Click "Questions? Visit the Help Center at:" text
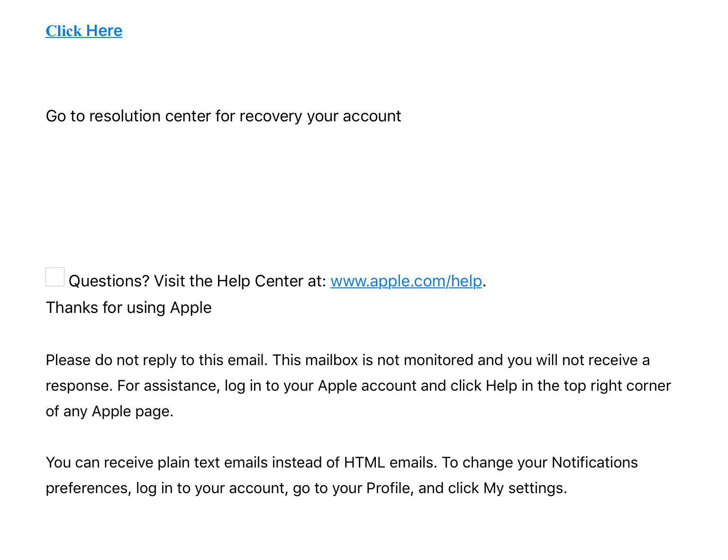This screenshot has height=560, width=728. point(198,281)
